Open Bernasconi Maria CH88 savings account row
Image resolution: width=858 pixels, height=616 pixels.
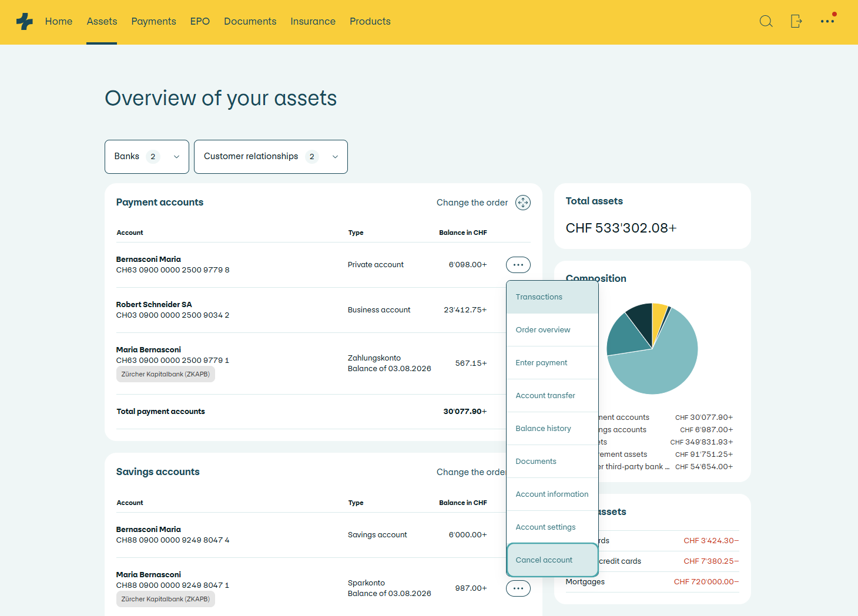pyautogui.click(x=310, y=535)
